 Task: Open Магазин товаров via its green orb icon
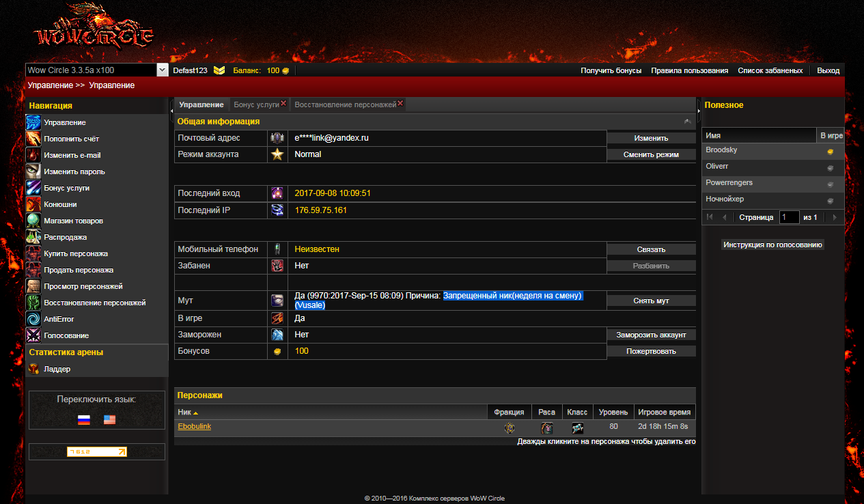[33, 221]
